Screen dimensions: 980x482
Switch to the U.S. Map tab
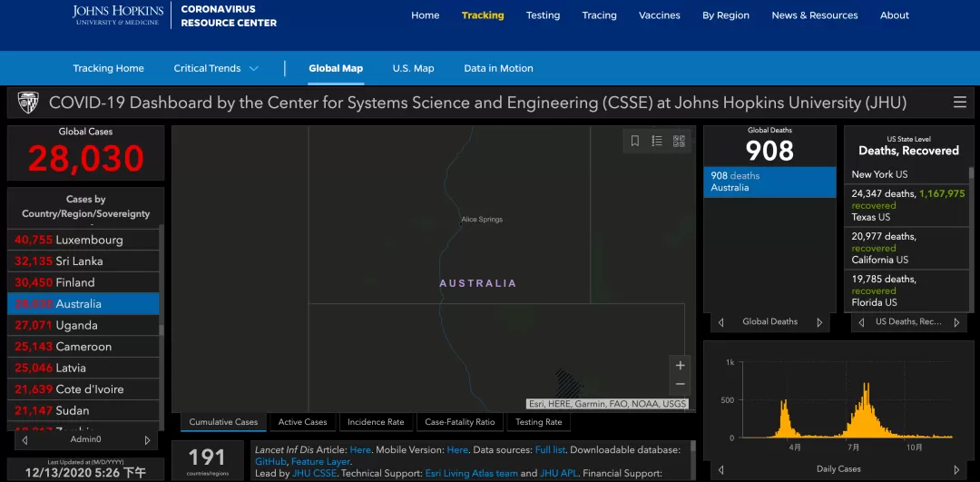(x=413, y=68)
